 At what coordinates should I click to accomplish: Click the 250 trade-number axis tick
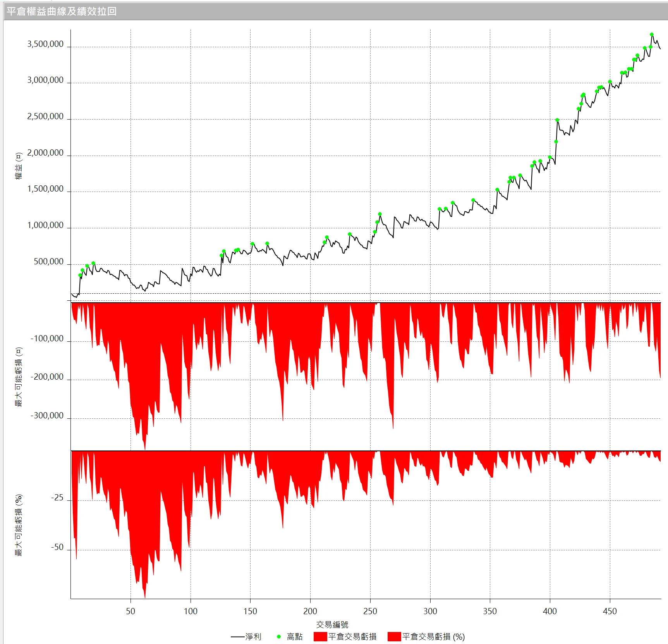point(370,611)
